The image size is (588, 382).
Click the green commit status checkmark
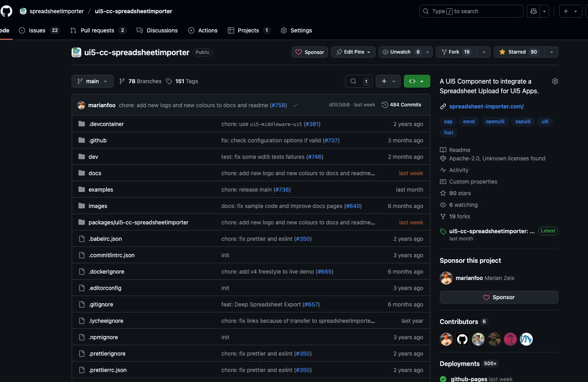[296, 105]
